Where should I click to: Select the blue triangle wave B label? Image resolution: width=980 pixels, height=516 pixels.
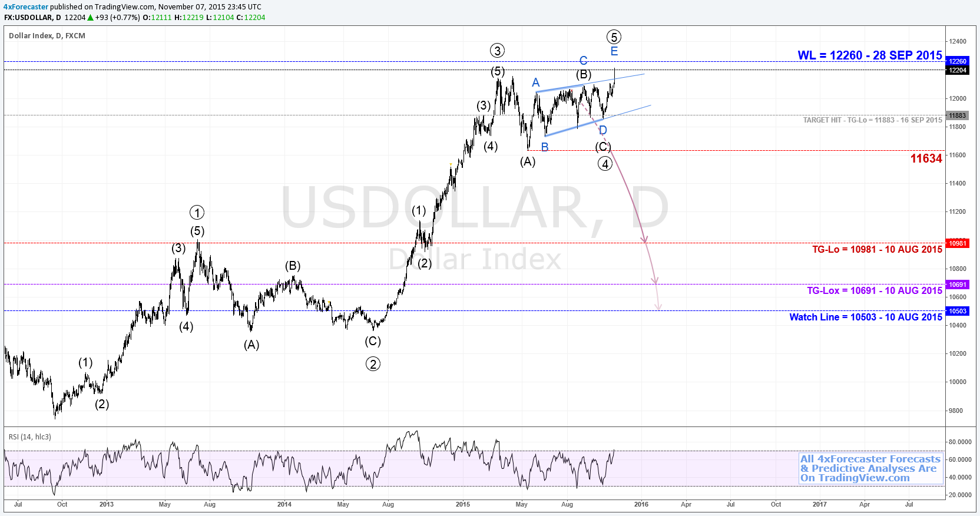click(545, 147)
